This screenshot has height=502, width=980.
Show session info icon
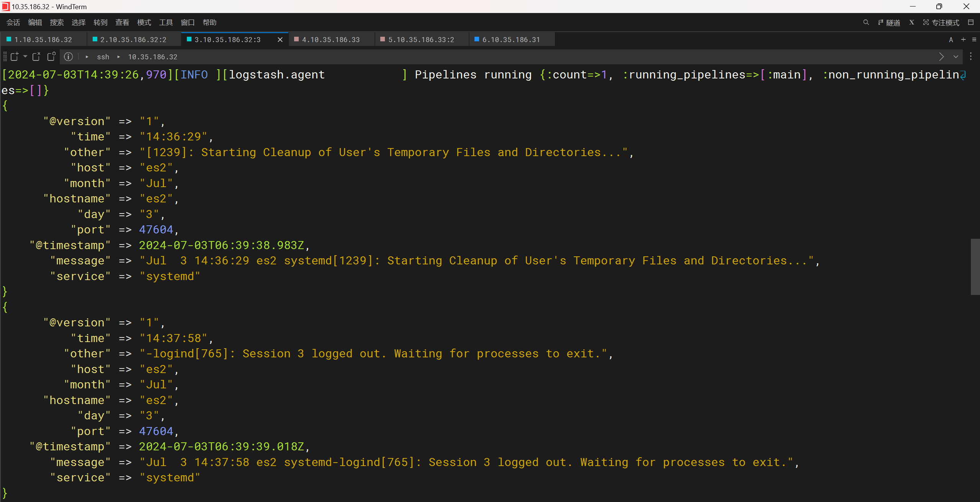(x=68, y=57)
